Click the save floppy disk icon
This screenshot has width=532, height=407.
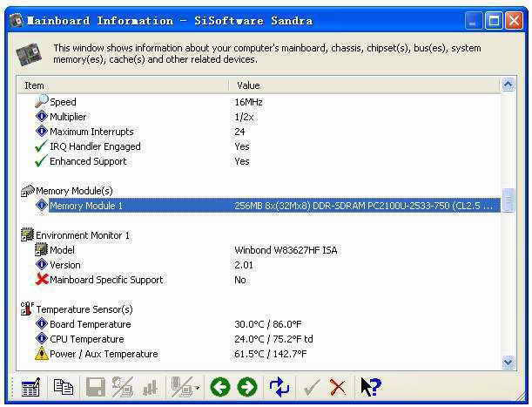95,387
